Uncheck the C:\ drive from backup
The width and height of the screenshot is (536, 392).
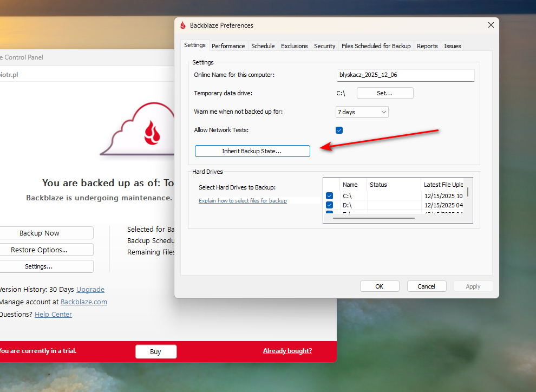pos(330,195)
